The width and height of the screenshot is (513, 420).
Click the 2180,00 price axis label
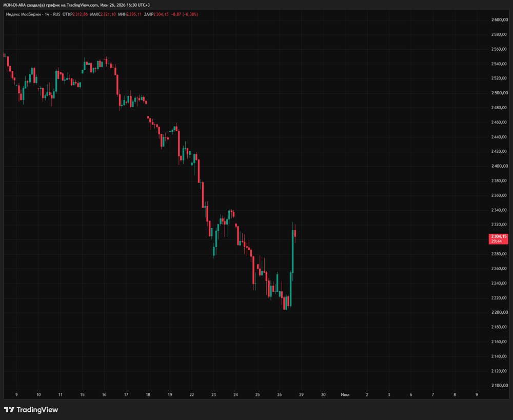(499, 327)
